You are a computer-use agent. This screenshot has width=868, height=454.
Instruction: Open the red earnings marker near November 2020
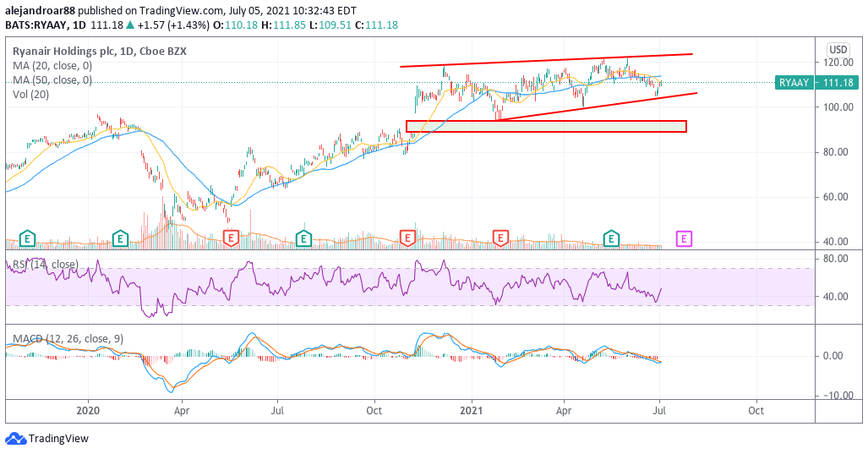point(407,238)
